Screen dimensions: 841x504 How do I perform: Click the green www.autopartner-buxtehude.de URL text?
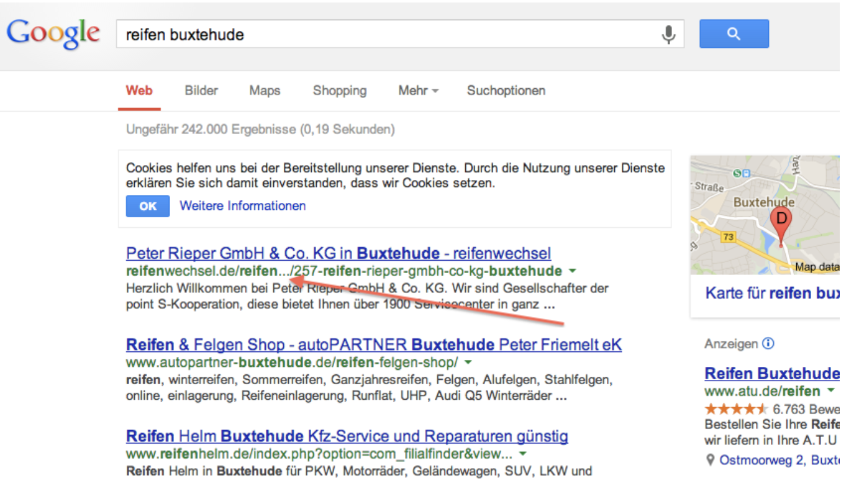click(292, 362)
